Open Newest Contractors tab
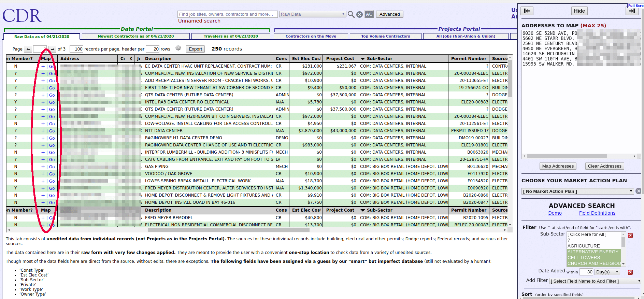644x299 pixels. (x=136, y=36)
